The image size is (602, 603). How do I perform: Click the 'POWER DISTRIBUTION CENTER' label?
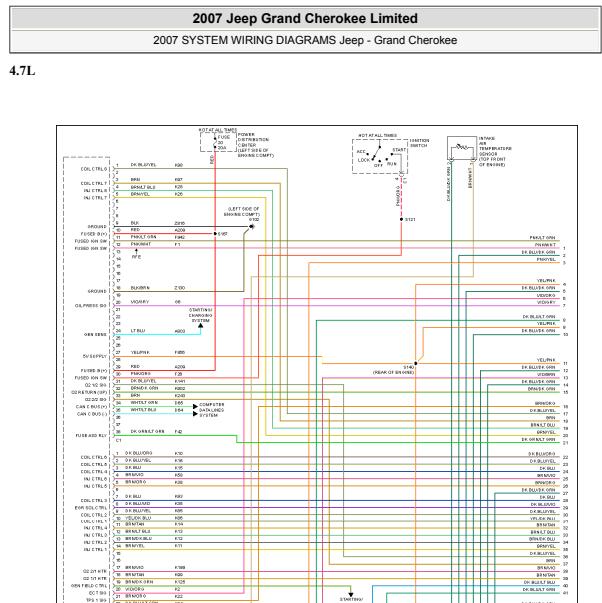coord(255,145)
